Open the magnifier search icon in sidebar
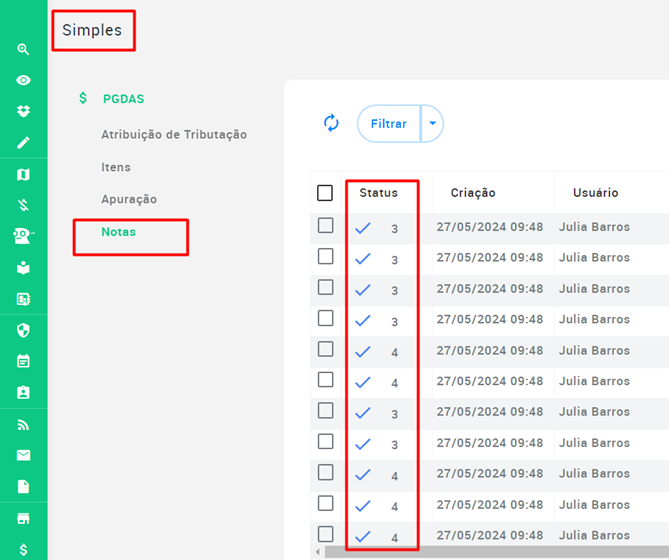 pos(23,49)
